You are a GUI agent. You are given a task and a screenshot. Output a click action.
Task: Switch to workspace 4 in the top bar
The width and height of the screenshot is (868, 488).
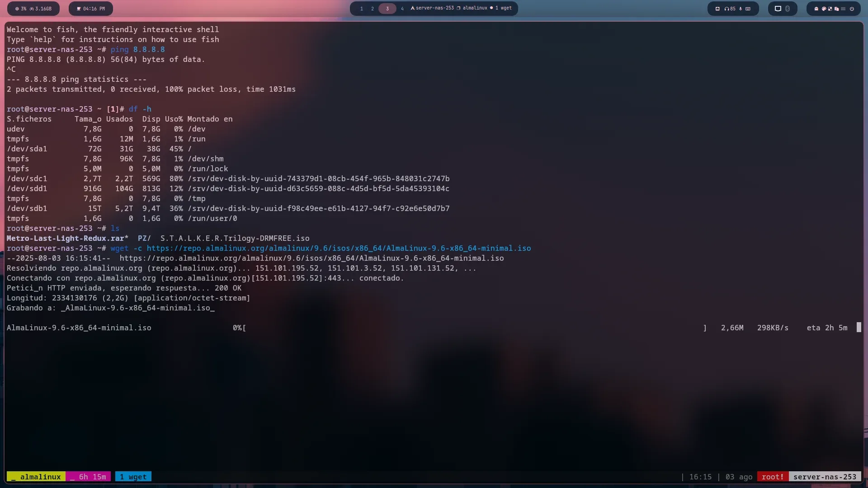click(x=402, y=9)
